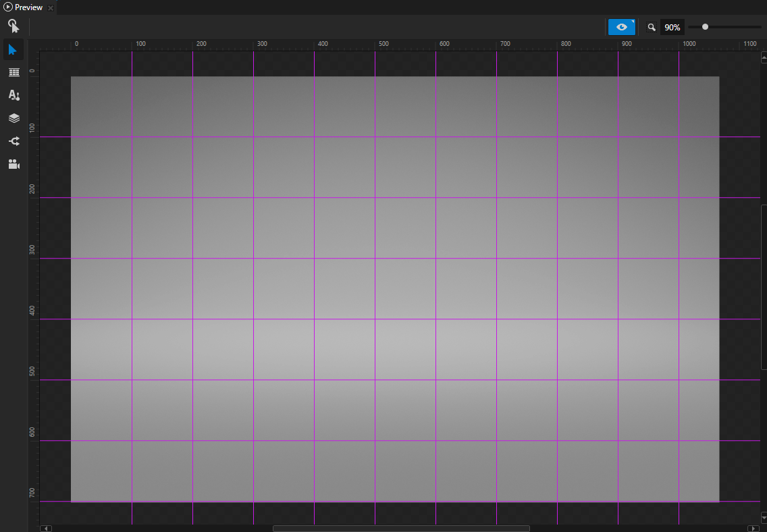Switch to the Preview tab
767x532 pixels.
coord(28,7)
